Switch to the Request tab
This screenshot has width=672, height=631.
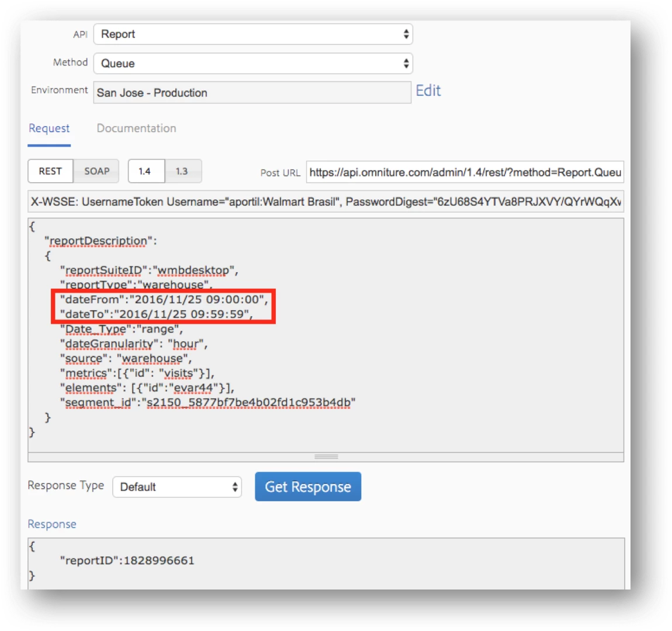click(x=49, y=129)
